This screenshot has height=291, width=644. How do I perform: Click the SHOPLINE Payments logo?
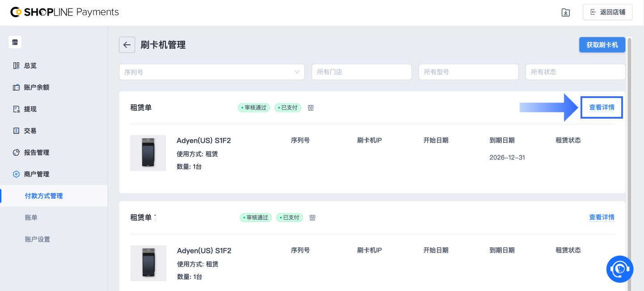coord(65,12)
